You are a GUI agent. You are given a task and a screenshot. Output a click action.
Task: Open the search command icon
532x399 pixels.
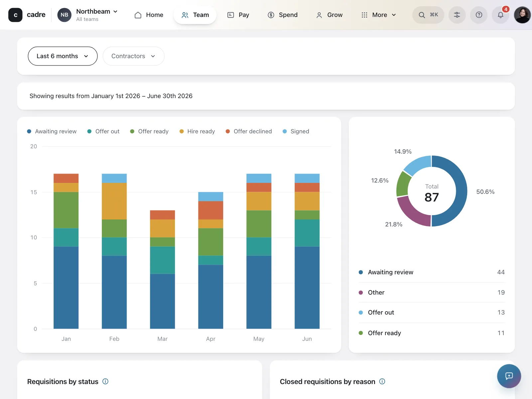click(x=428, y=15)
